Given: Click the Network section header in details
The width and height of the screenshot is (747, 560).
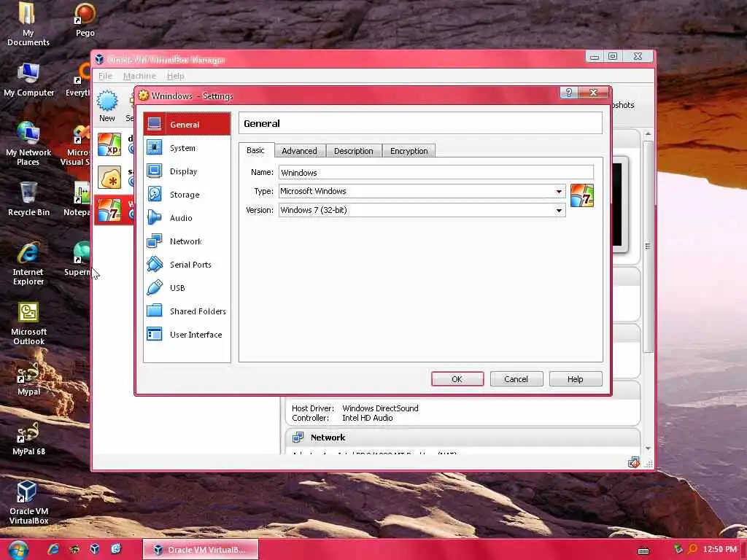Looking at the screenshot, I should point(328,437).
